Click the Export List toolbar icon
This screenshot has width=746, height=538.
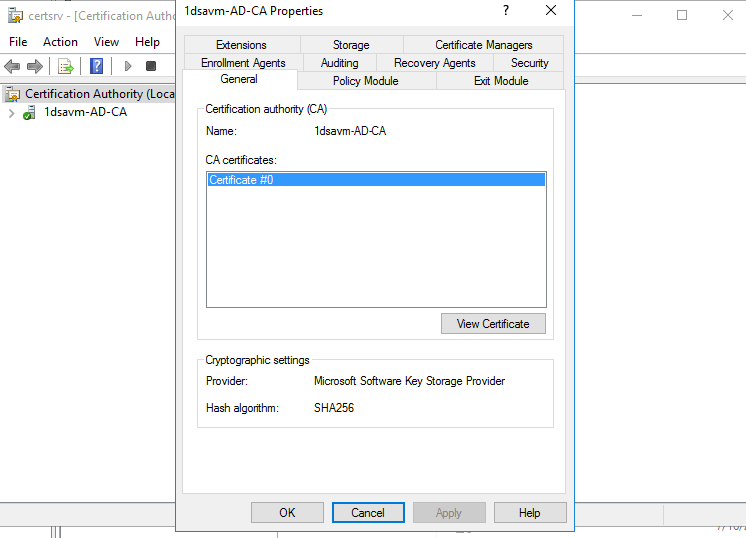[x=66, y=66]
